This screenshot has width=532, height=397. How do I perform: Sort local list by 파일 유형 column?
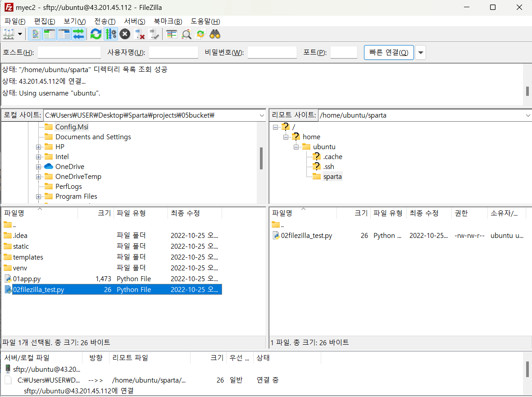141,213
